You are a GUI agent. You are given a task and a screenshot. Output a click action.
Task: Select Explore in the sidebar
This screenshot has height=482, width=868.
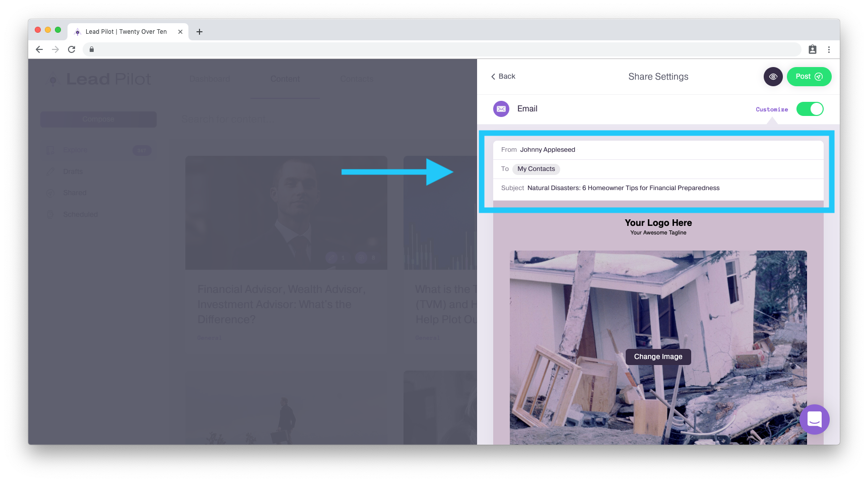75,150
